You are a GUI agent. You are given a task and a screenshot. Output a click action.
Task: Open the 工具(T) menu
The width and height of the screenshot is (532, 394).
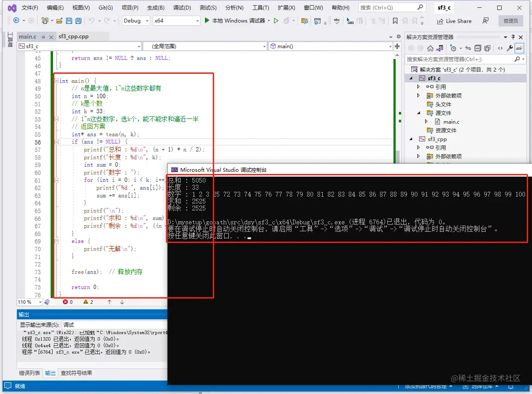(261, 8)
